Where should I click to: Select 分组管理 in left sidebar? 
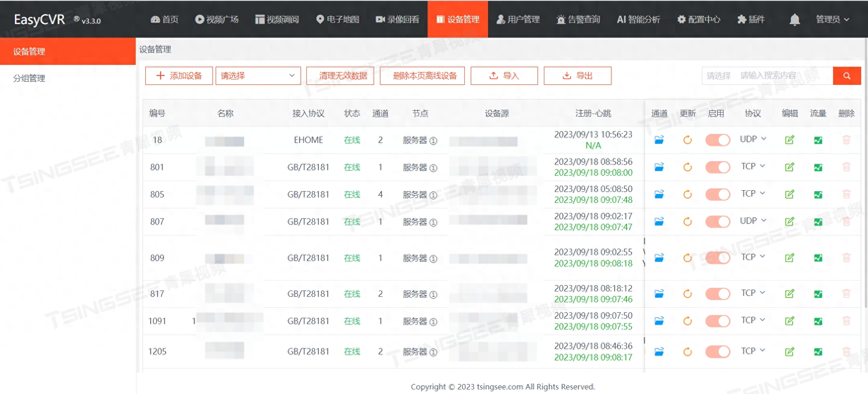pos(68,78)
